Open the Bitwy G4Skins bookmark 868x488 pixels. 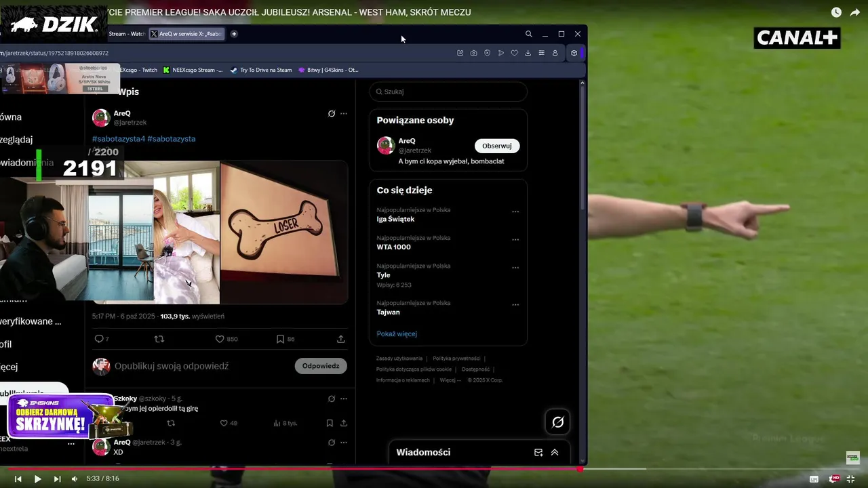tap(328, 70)
